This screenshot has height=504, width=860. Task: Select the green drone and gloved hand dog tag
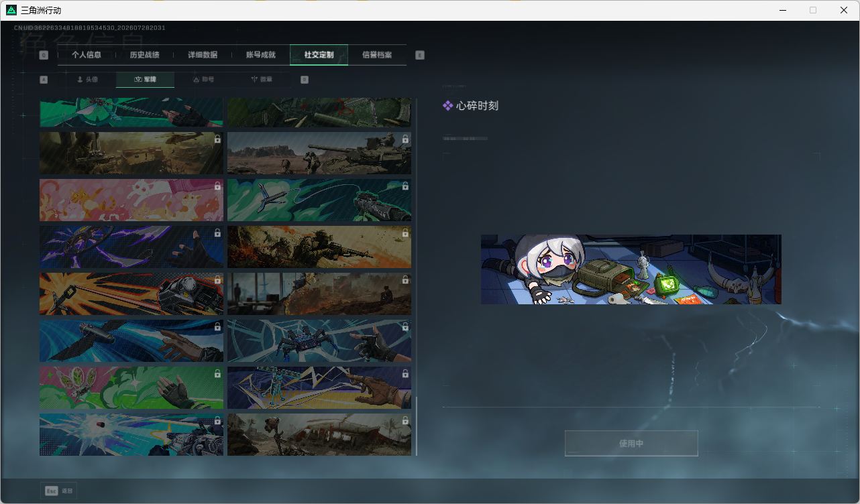[x=131, y=113]
